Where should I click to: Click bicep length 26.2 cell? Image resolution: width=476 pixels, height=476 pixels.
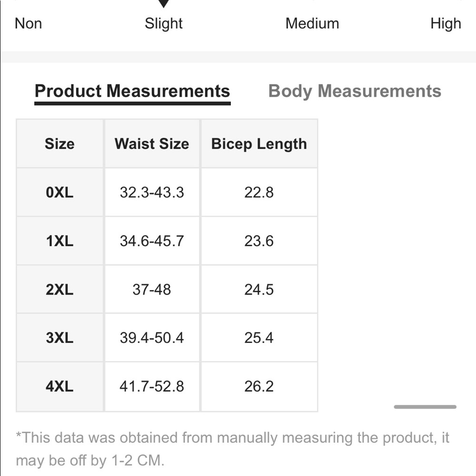[259, 386]
